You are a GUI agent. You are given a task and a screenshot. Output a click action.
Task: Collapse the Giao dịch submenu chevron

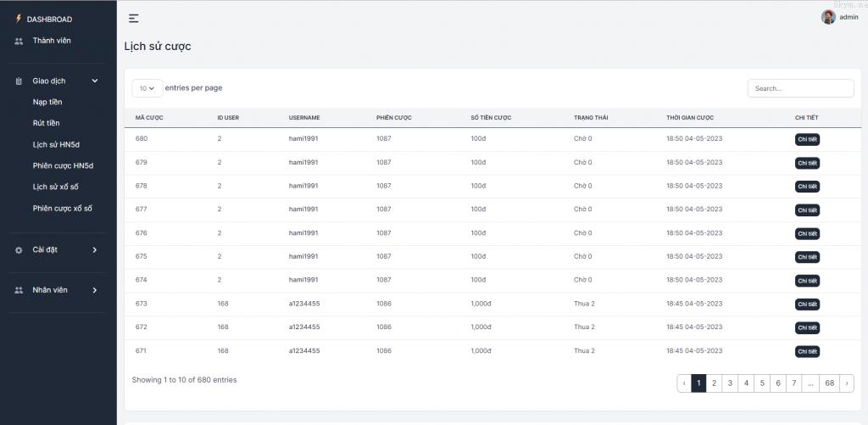95,81
